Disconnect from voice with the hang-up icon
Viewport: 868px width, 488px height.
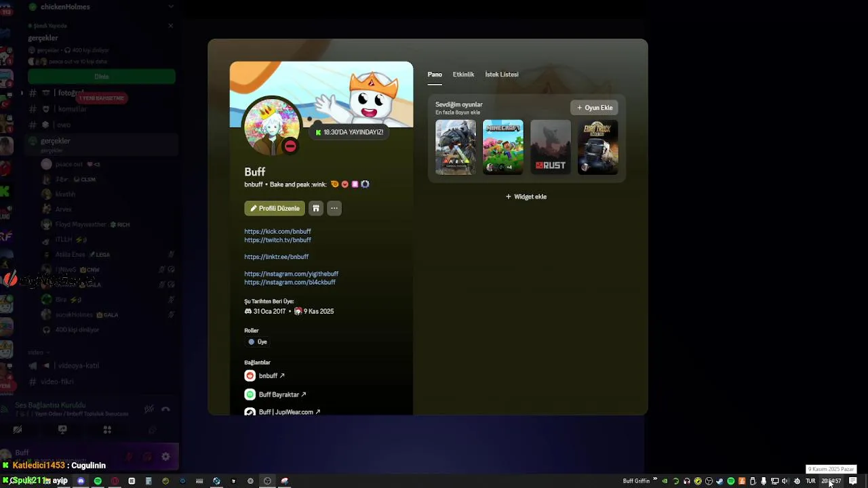pos(165,409)
